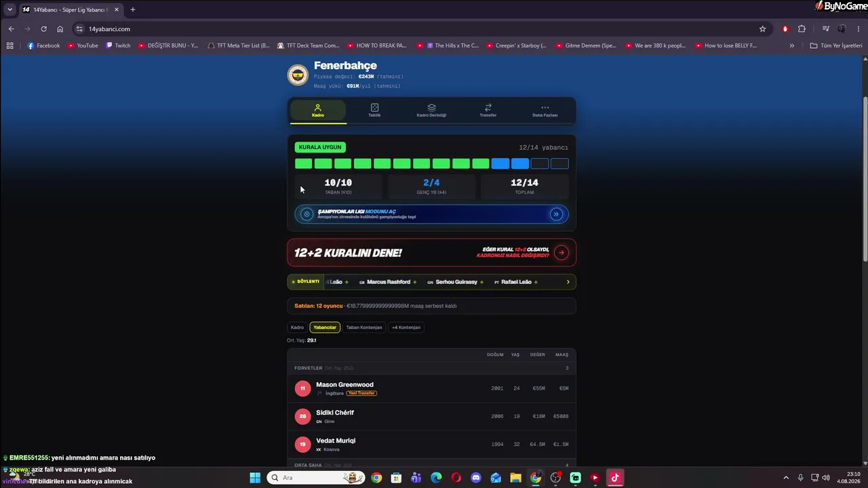
Task: Open the Twitch bookmark
Action: pos(118,45)
